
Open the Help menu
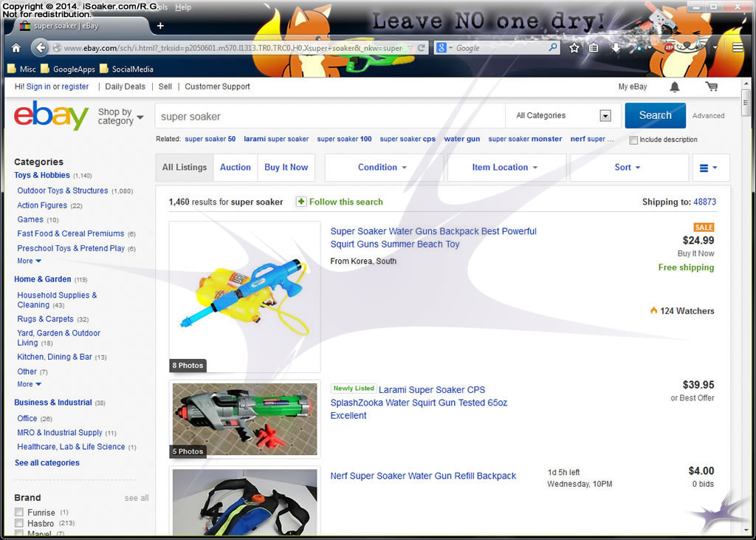pyautogui.click(x=183, y=7)
